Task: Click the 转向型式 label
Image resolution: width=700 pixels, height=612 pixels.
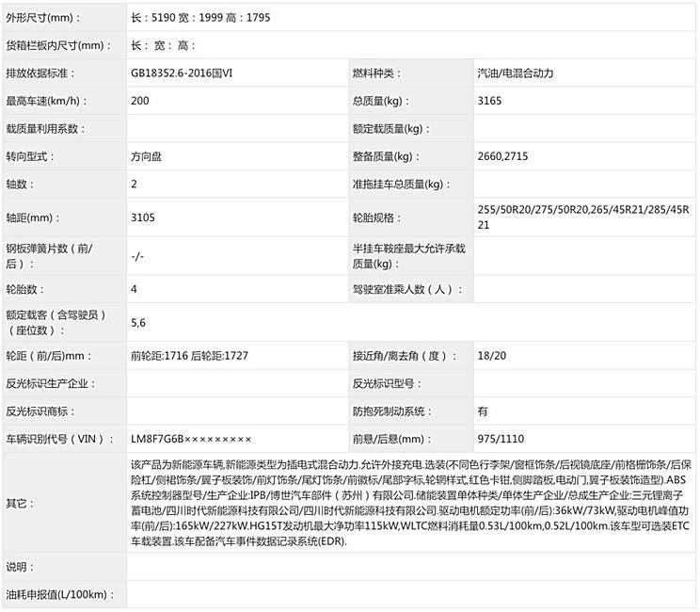Action: coord(30,156)
